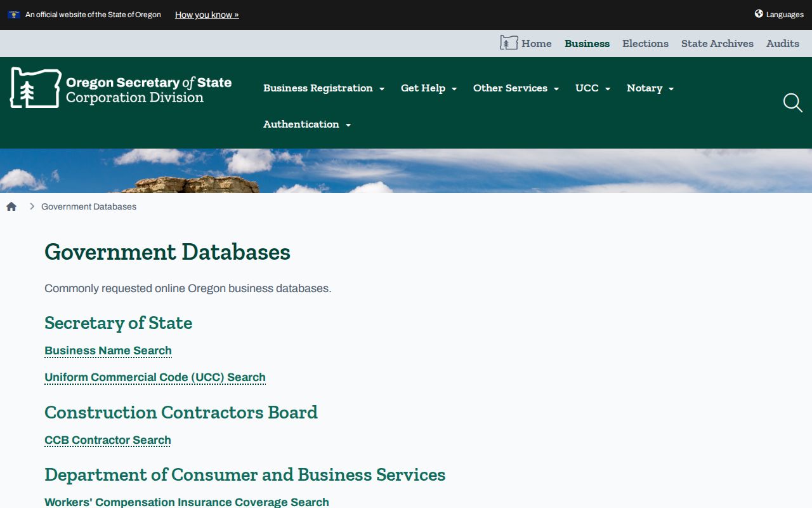
Task: Click the Government Databases page heading
Action: 167,252
